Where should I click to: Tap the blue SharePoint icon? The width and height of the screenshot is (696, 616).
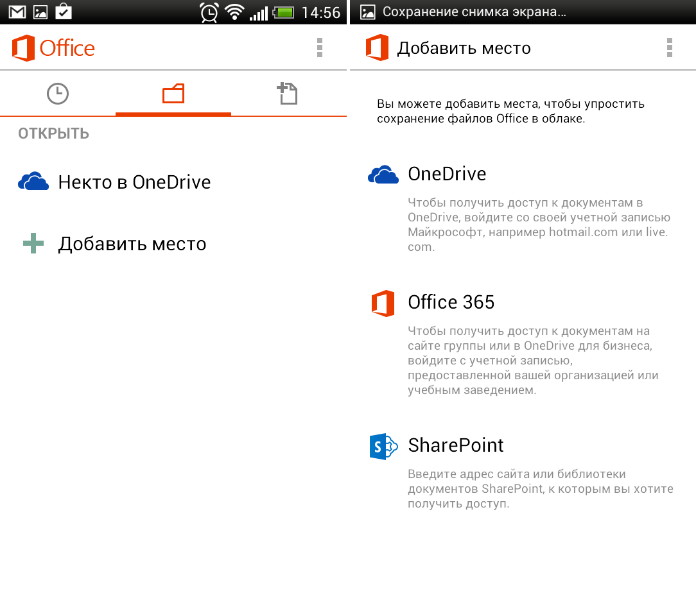click(x=383, y=447)
